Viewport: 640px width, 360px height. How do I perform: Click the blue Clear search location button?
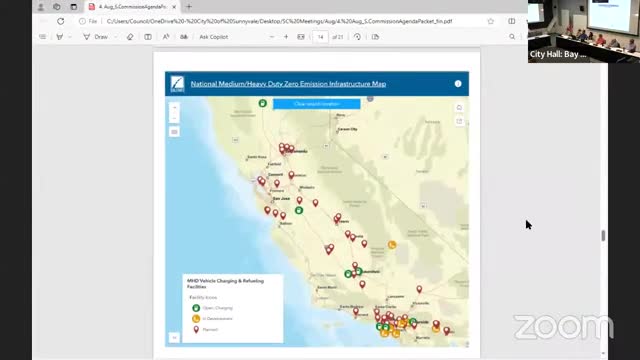tap(316, 104)
